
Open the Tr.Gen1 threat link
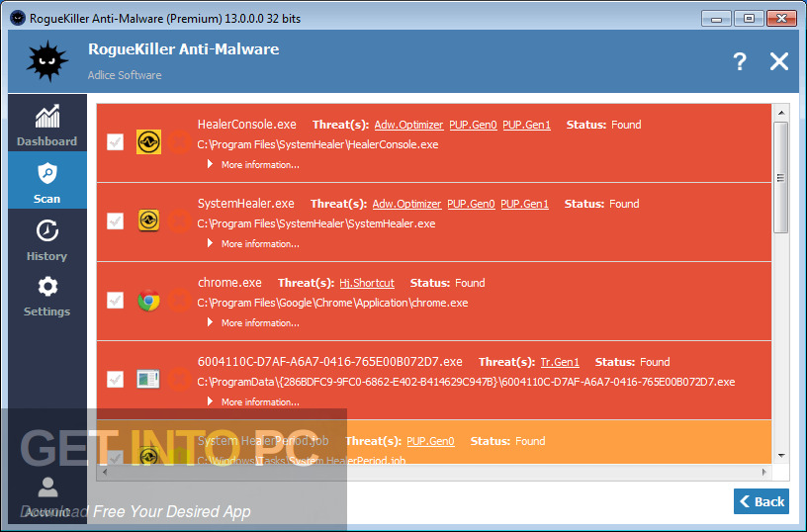560,362
